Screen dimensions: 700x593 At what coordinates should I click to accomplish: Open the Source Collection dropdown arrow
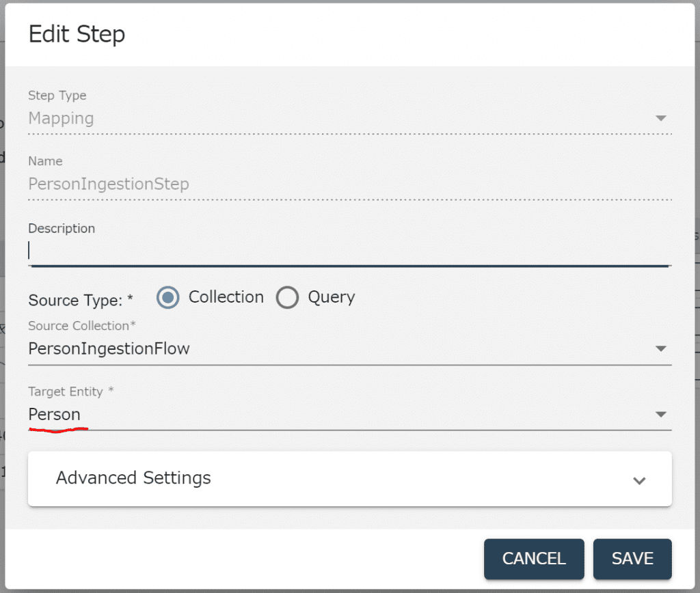pos(660,349)
